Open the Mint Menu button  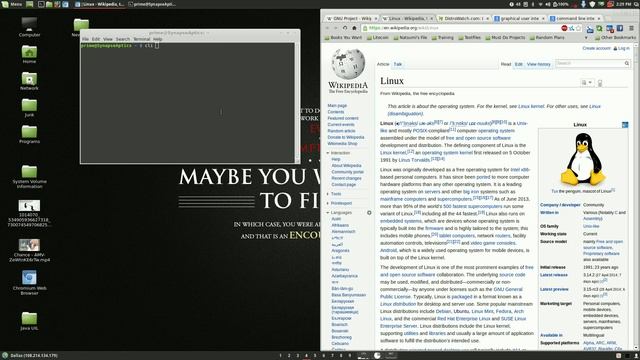(x=11, y=4)
